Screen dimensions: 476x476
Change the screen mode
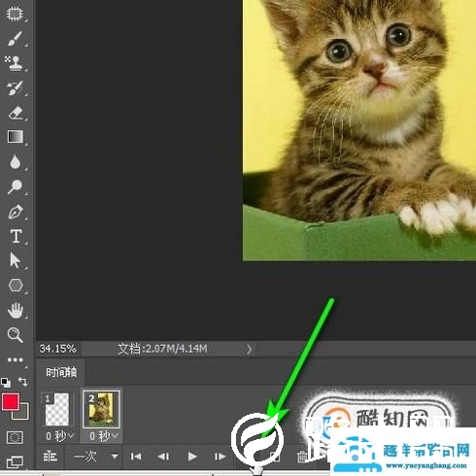(15, 461)
